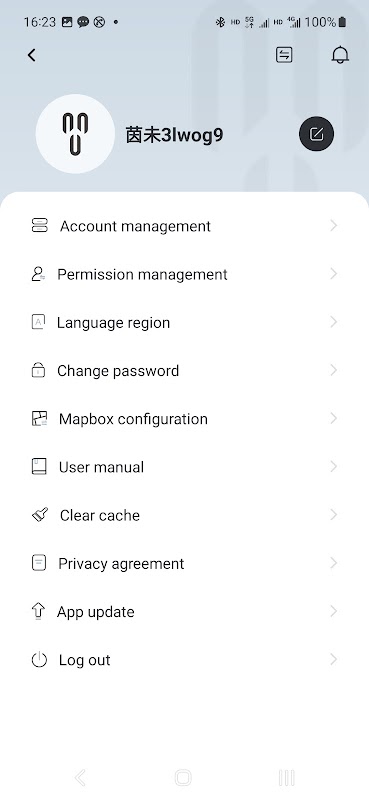
Task: Click the Mapbox configuration map icon
Action: pyautogui.click(x=39, y=419)
